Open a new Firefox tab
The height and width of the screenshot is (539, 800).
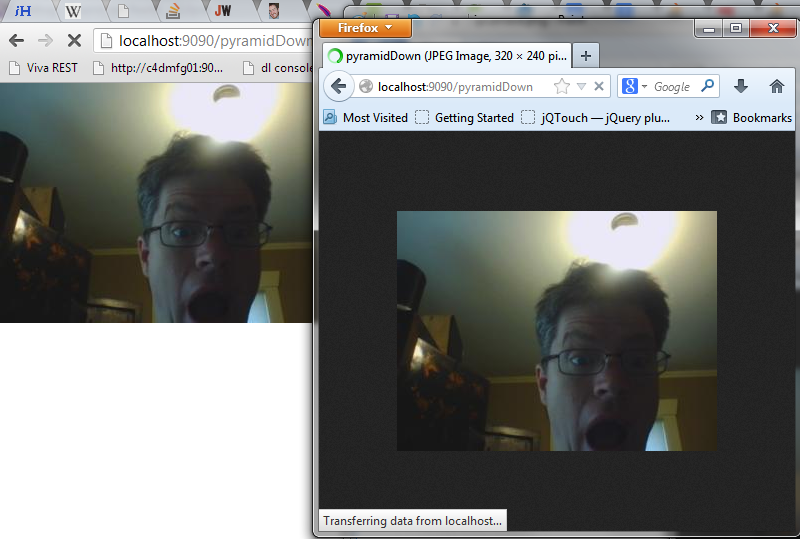587,56
